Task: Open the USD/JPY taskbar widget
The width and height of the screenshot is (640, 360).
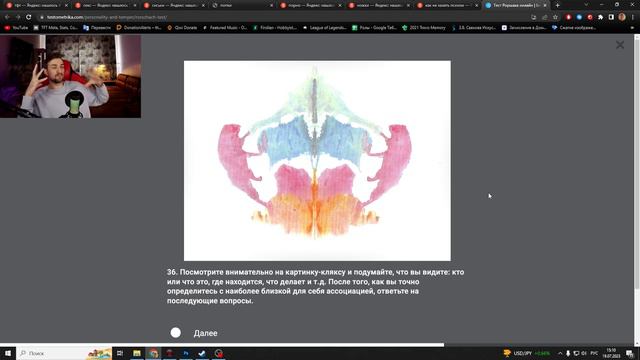Action: [x=527, y=353]
